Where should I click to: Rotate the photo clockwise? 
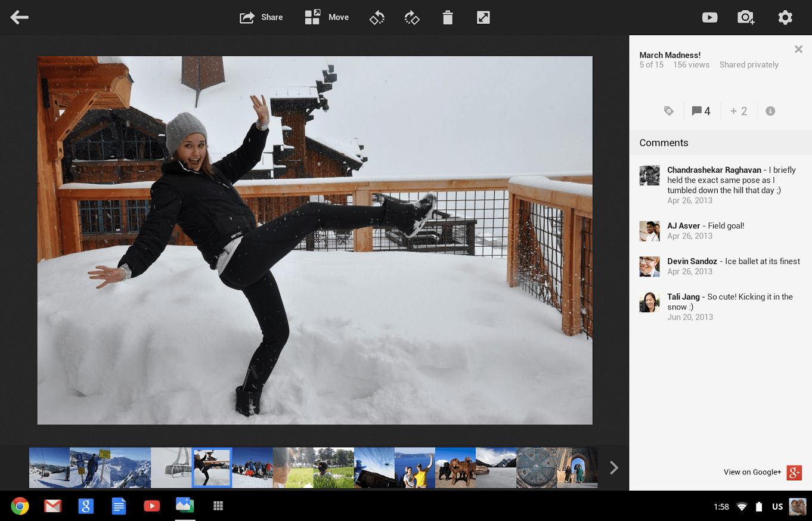click(412, 17)
